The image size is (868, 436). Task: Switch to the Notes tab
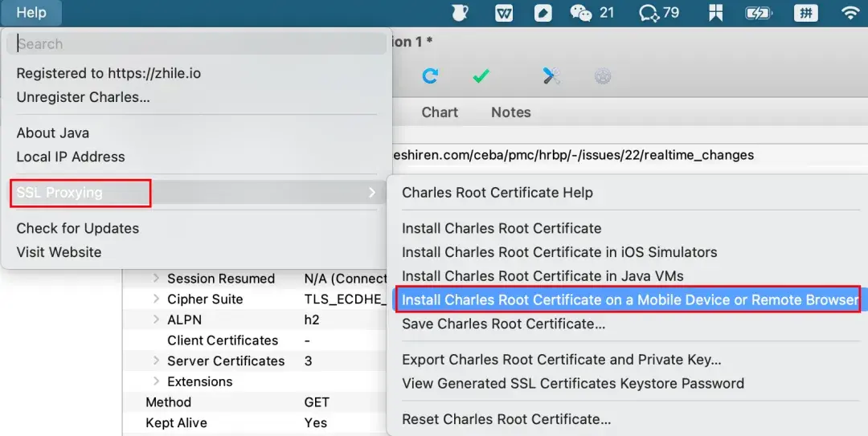pyautogui.click(x=511, y=112)
